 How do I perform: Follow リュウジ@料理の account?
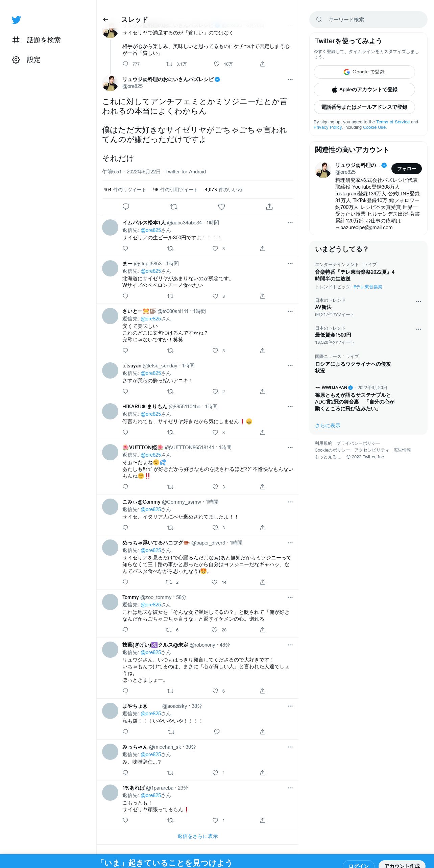tap(406, 169)
